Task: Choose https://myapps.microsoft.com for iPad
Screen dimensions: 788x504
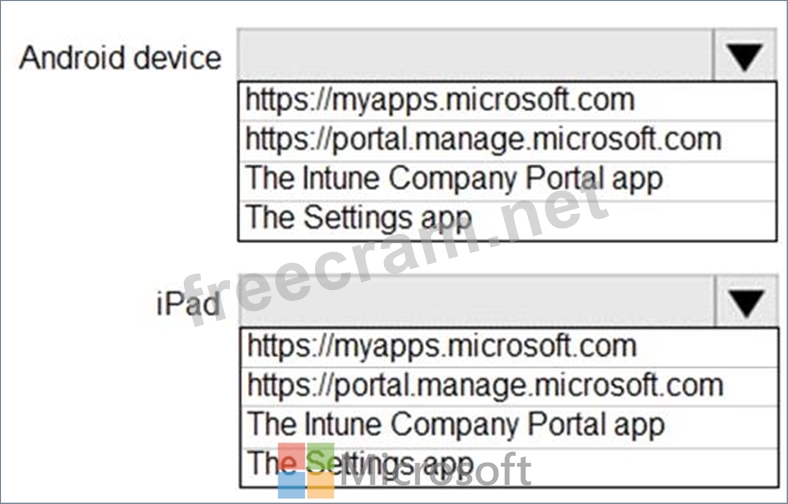Action: (510, 347)
